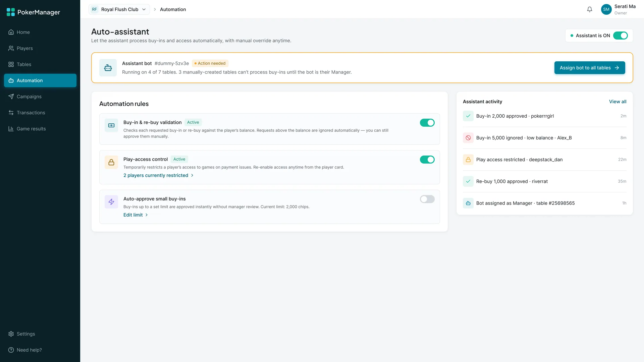Click the chevron beside Edit limit
Image resolution: width=644 pixels, height=362 pixels.
pyautogui.click(x=147, y=215)
